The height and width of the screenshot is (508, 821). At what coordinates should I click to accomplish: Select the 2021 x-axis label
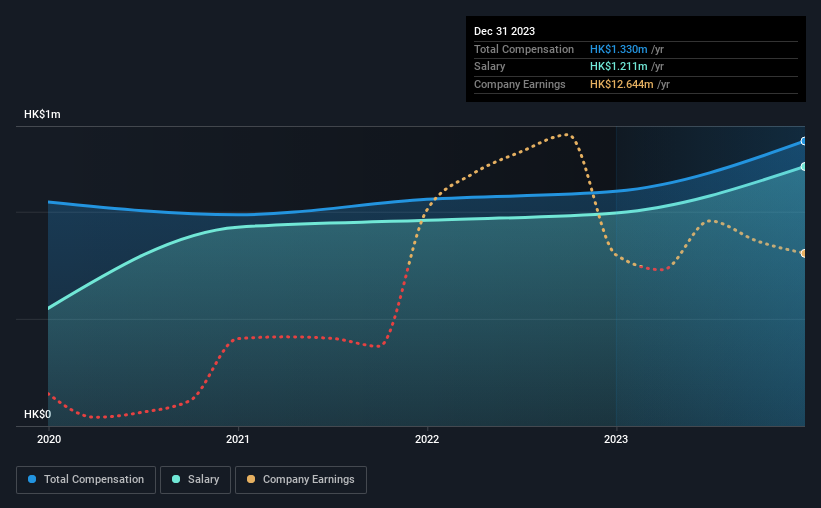(x=238, y=439)
